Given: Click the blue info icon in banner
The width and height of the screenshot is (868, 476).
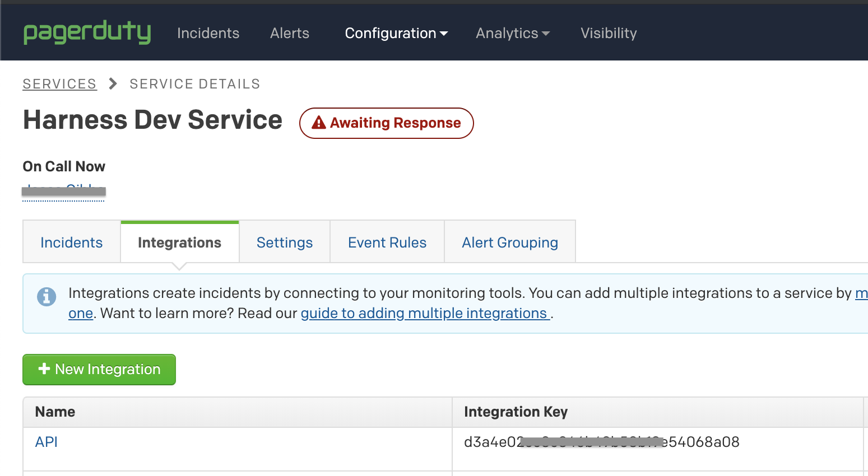Looking at the screenshot, I should pos(47,296).
